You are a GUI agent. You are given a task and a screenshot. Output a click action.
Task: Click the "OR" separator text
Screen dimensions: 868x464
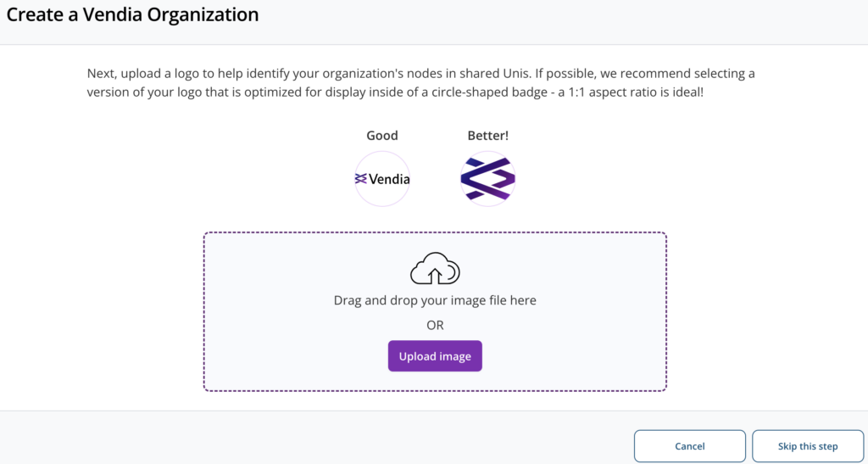[x=435, y=325]
